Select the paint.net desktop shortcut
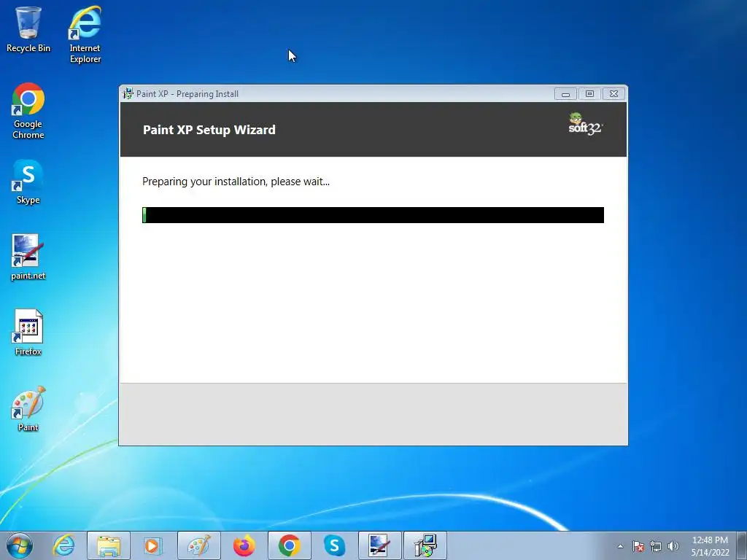Image resolution: width=747 pixels, height=560 pixels. (28, 257)
